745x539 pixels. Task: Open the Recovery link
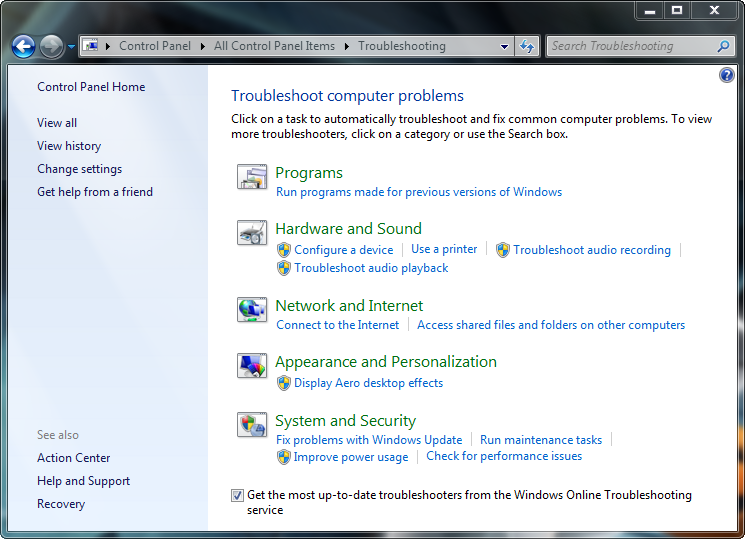pyautogui.click(x=61, y=504)
